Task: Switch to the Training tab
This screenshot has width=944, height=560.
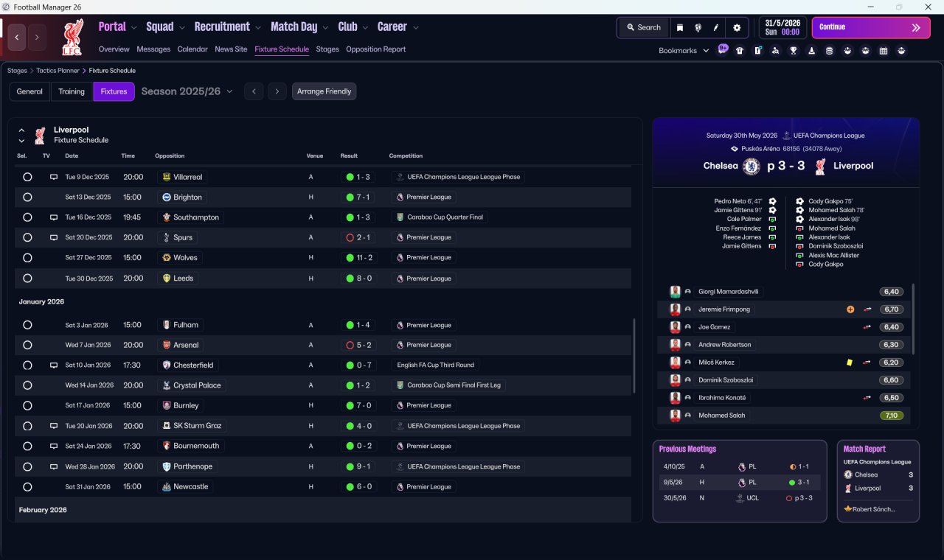Action: point(72,91)
